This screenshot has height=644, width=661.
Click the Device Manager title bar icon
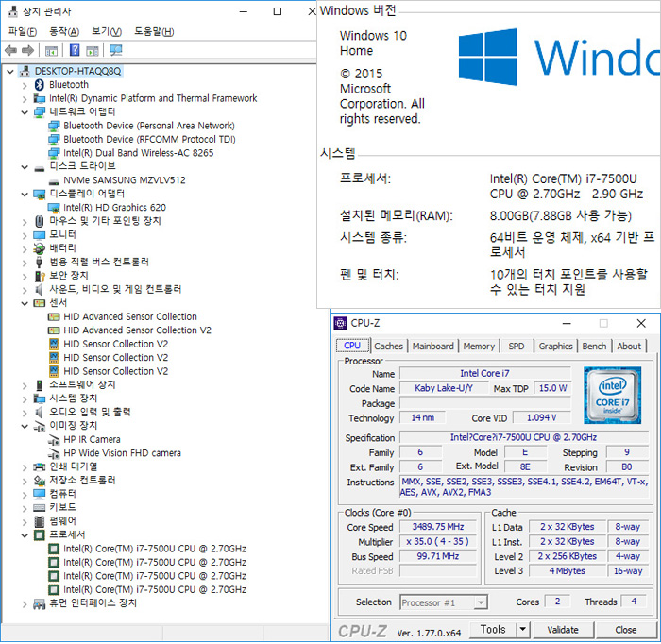(x=12, y=11)
